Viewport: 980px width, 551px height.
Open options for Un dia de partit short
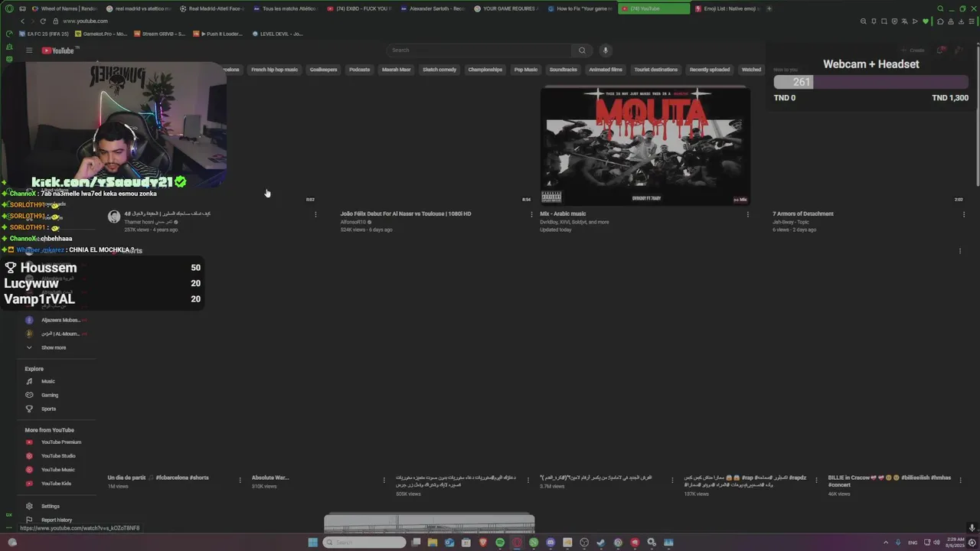(240, 480)
